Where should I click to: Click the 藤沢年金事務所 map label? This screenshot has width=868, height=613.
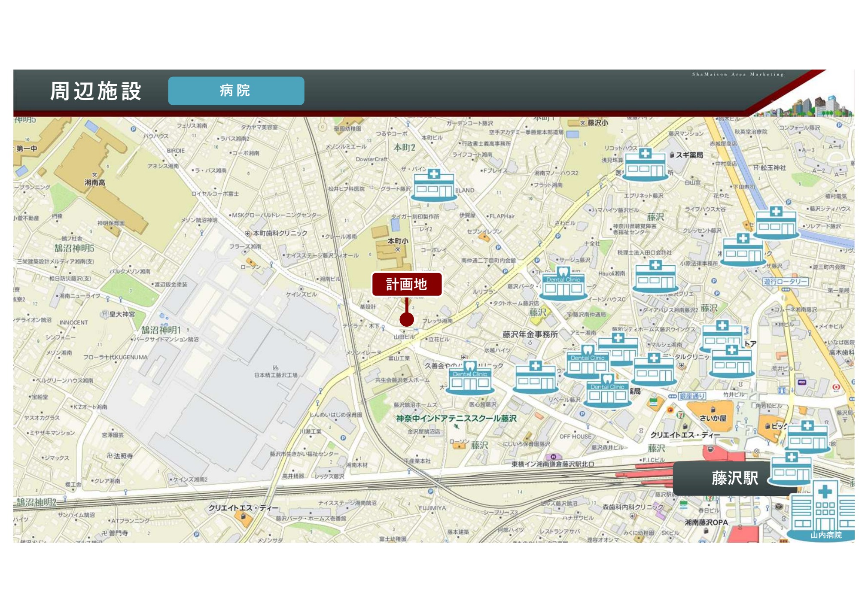pyautogui.click(x=530, y=334)
